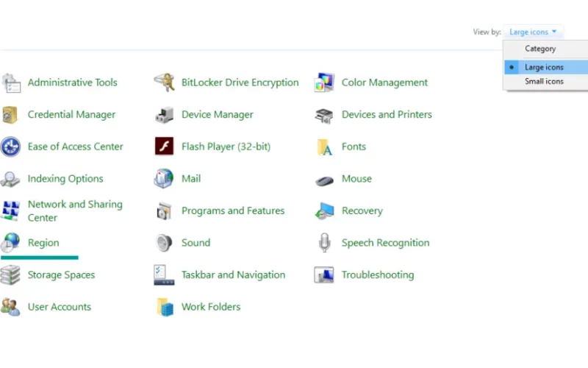Click the BitLocker Drive Encryption link
The image size is (588, 368).
pos(240,82)
